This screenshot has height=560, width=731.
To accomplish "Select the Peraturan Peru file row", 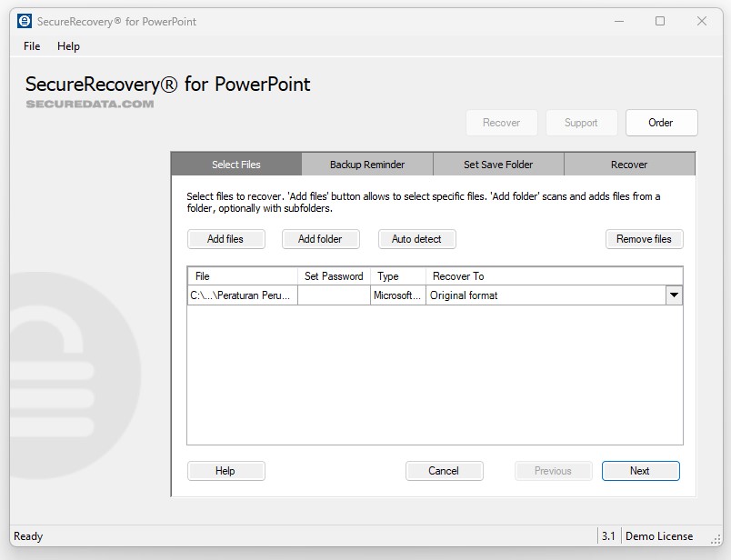I will pyautogui.click(x=241, y=295).
